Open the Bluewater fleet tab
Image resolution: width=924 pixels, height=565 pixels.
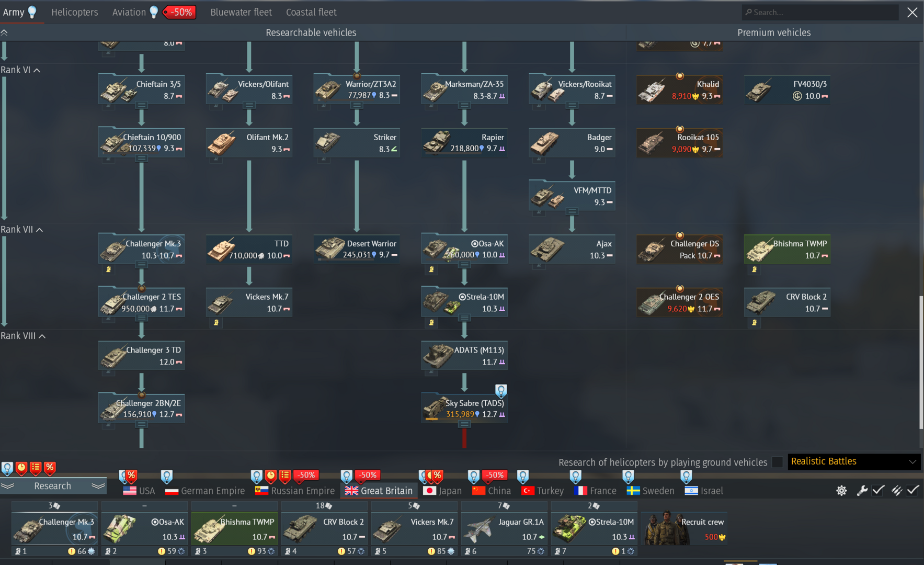pyautogui.click(x=241, y=12)
